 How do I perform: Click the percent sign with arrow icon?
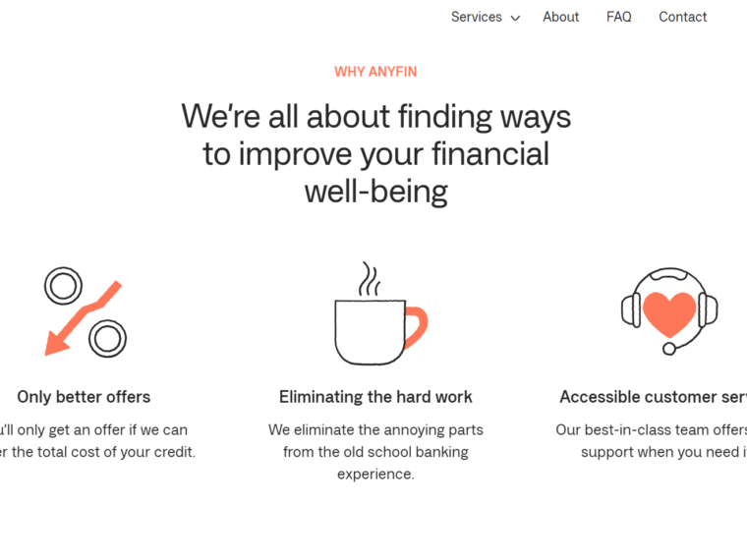coord(86,311)
